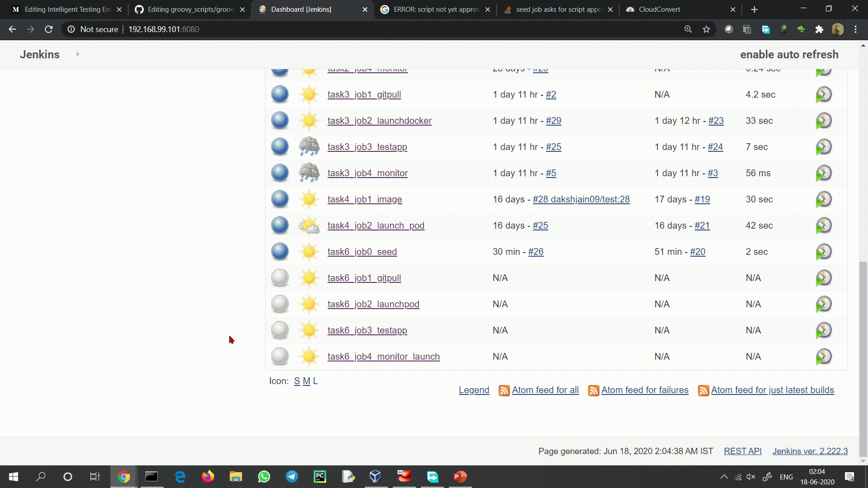Schedule a build for task3_job4_monitor

pyautogui.click(x=824, y=173)
